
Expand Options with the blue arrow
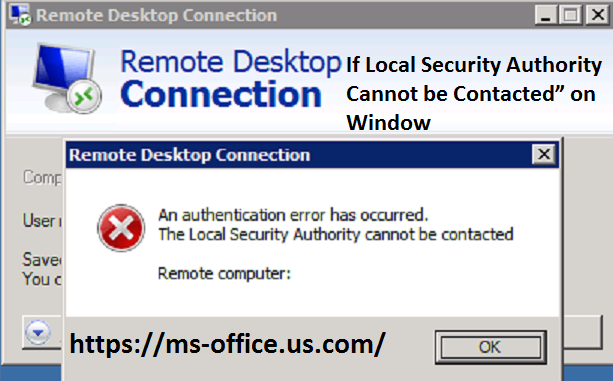(x=38, y=333)
